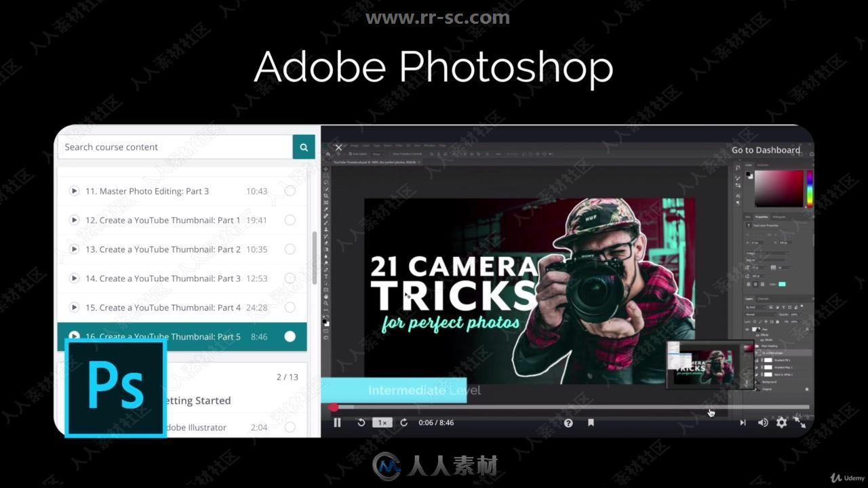Image resolution: width=868 pixels, height=488 pixels.
Task: Pick a color in the red color field
Action: 778,188
